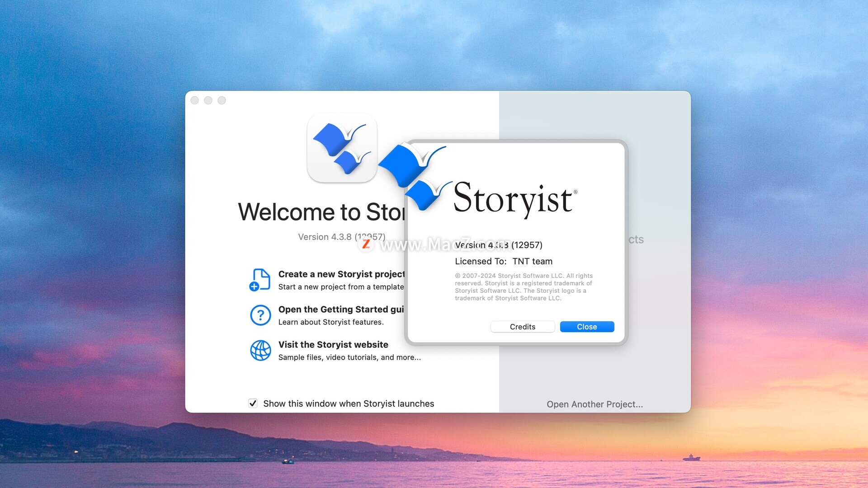Select 'Create a new Storyist project'

click(341, 274)
